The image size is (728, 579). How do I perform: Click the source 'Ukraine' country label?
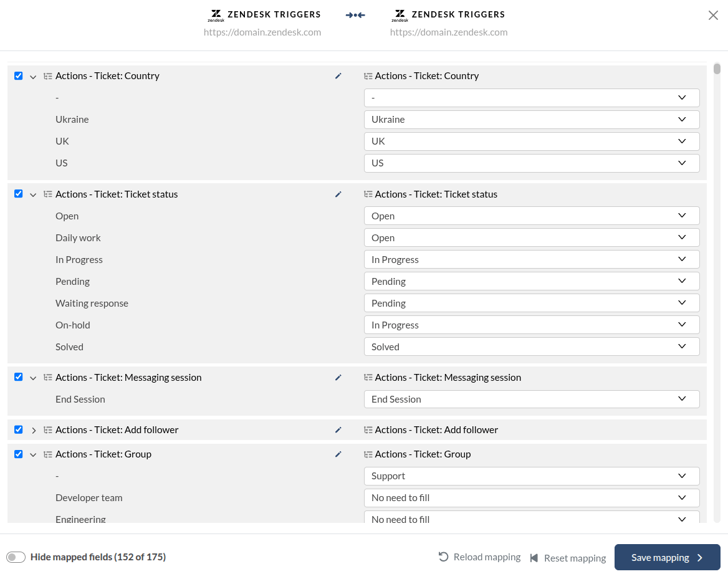click(72, 119)
